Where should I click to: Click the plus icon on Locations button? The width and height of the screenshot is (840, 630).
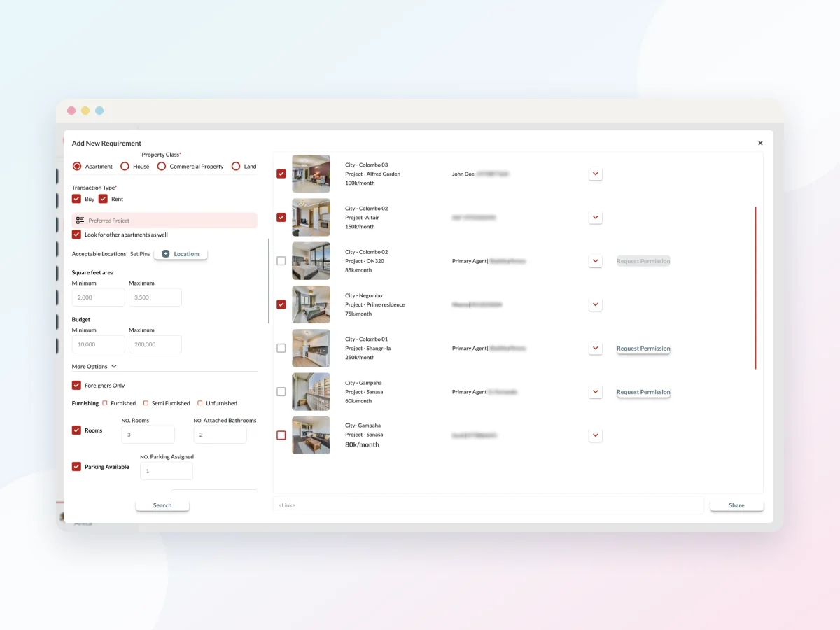coord(166,254)
